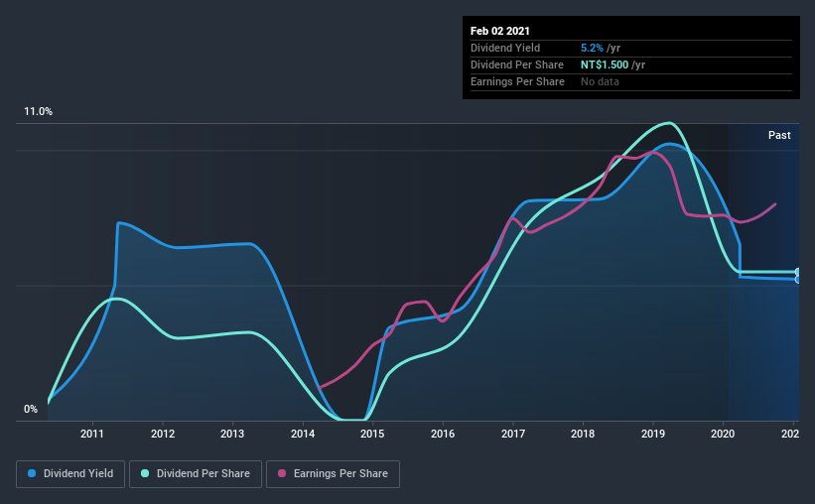The height and width of the screenshot is (504, 815).
Task: Click the 2016 x-axis label
Action: pyautogui.click(x=443, y=434)
